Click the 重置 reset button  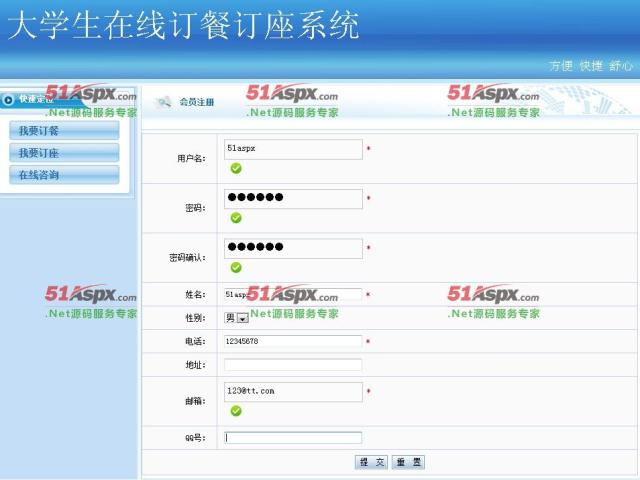408,462
